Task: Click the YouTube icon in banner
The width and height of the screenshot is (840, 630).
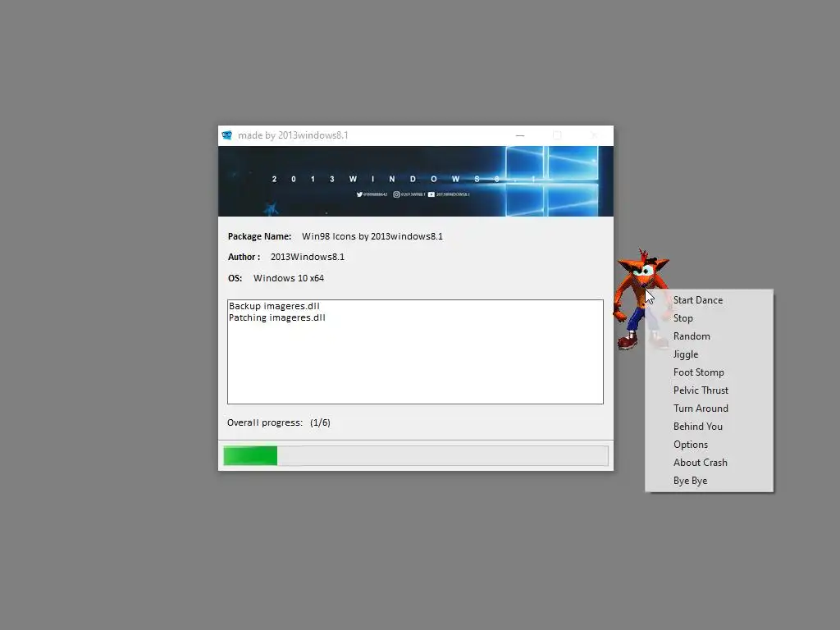Action: pos(431,194)
